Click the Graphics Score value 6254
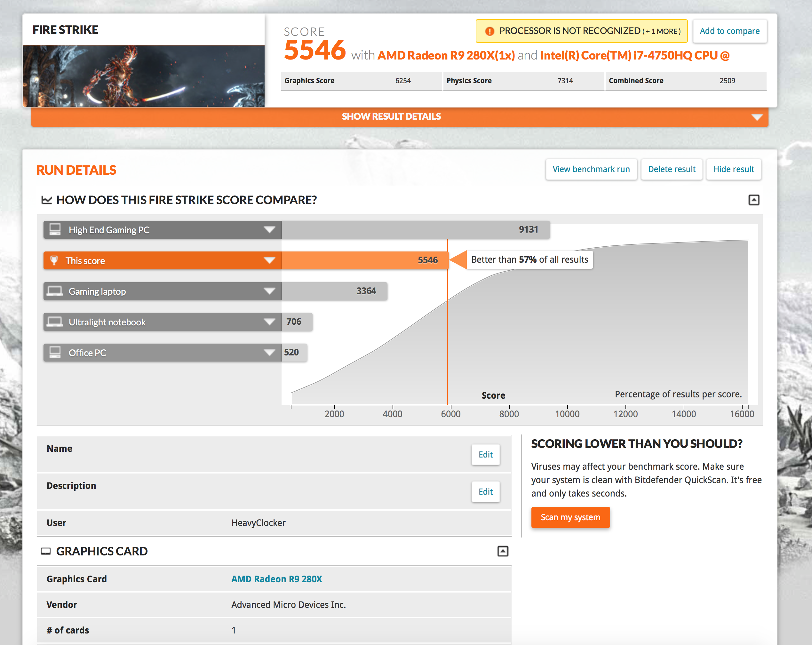 point(403,81)
